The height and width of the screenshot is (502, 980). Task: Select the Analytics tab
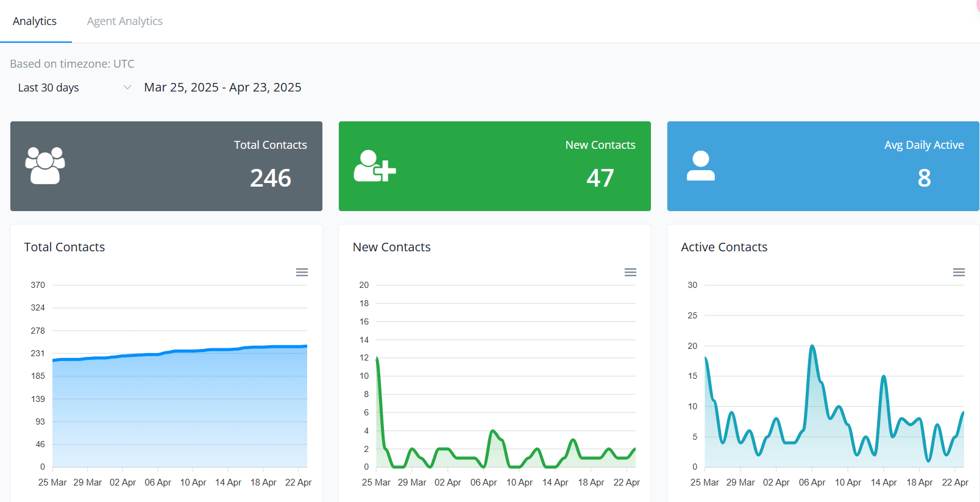(35, 21)
